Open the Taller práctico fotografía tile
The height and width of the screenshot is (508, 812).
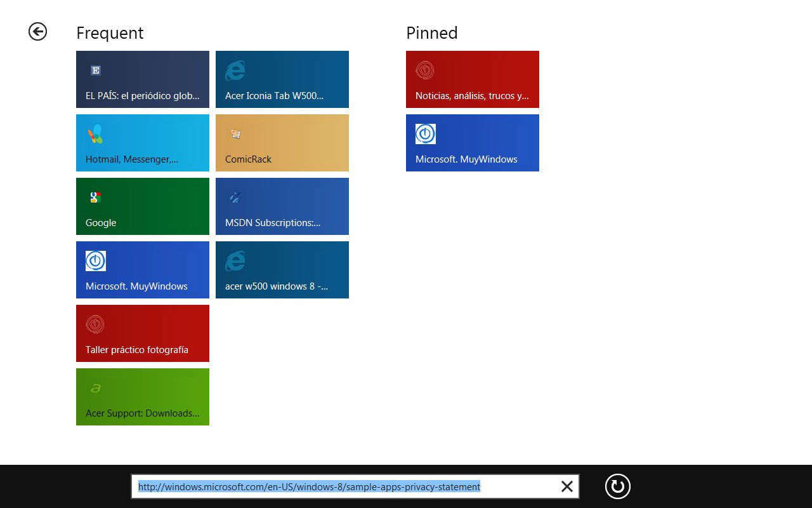tap(143, 333)
